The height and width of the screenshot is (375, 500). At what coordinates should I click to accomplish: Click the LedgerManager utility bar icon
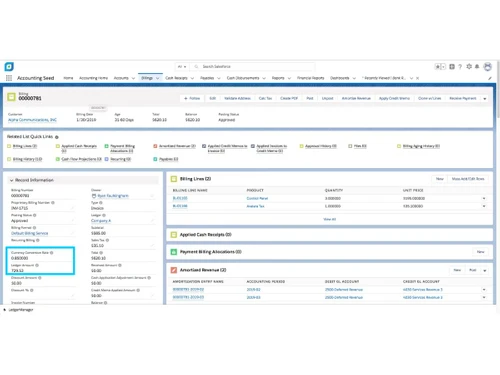[5, 310]
